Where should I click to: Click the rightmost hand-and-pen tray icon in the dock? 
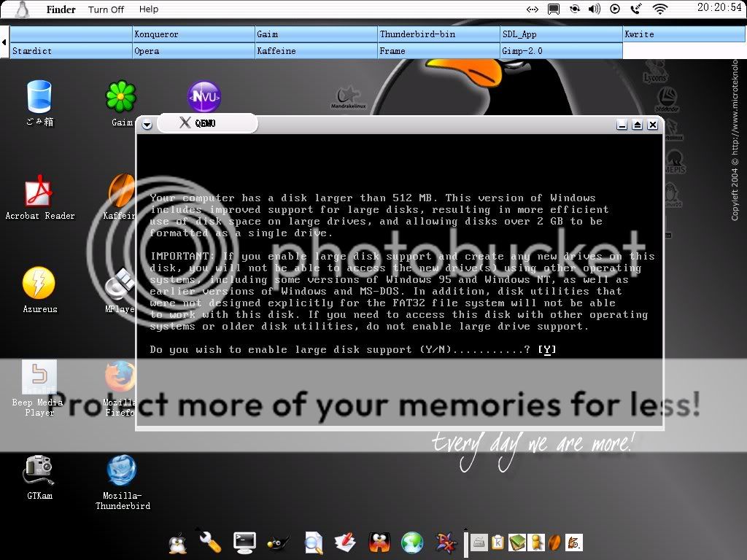click(574, 542)
